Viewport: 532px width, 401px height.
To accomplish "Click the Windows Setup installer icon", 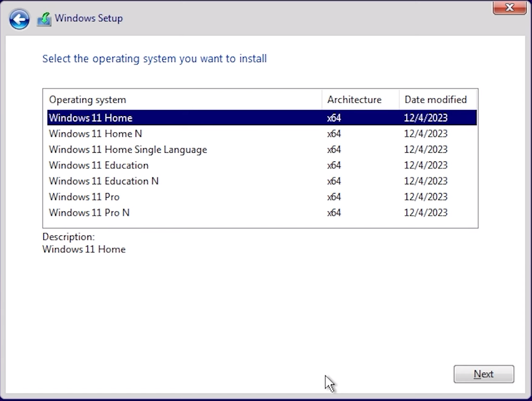I will pos(44,19).
